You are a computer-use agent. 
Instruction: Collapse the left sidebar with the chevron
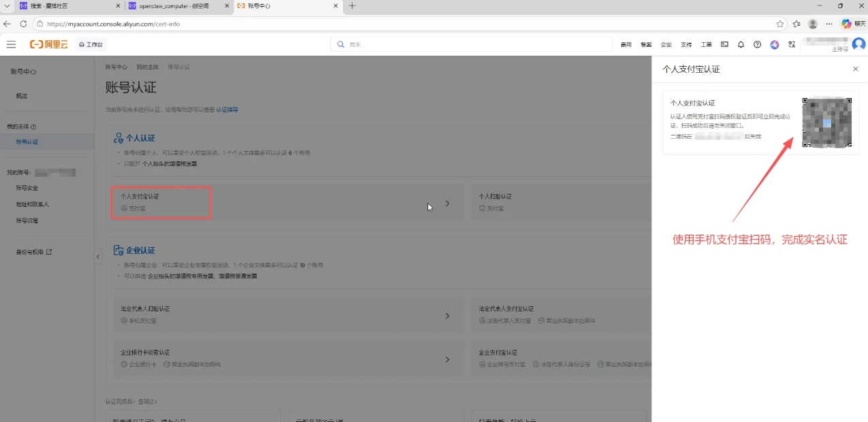(97, 257)
